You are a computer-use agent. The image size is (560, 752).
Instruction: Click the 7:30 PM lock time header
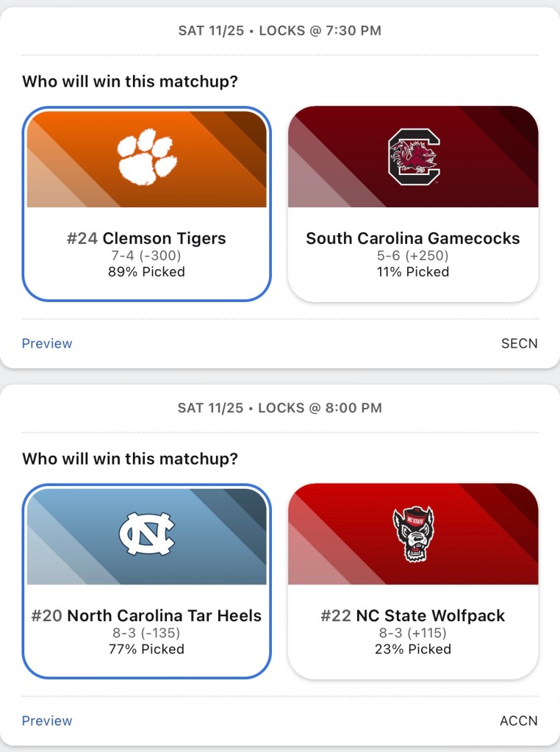[x=279, y=31]
